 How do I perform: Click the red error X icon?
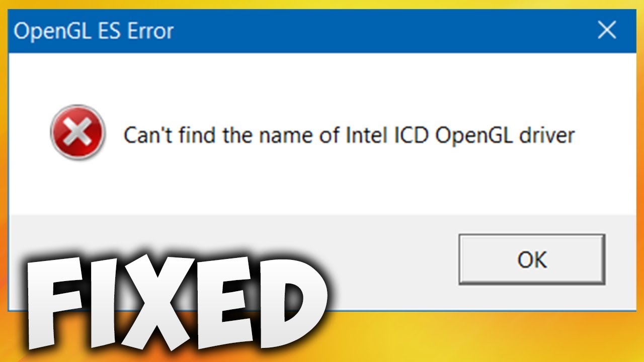(77, 133)
